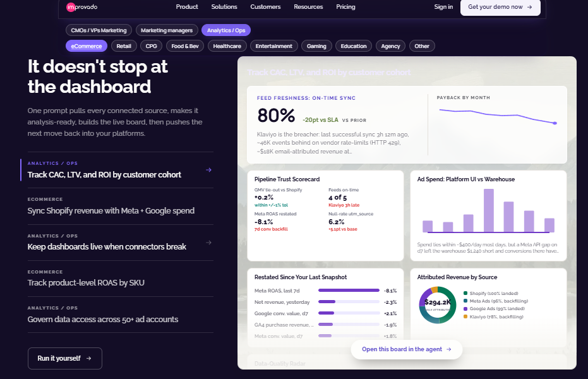588x379 pixels.
Task: Open Track product-level ROAS by SKU
Action: (121, 279)
